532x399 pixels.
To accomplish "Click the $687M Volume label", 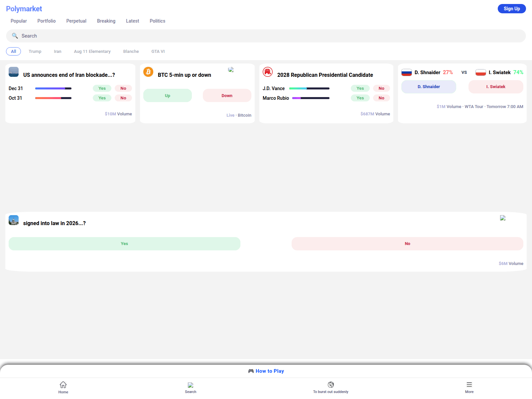I will coord(375,114).
